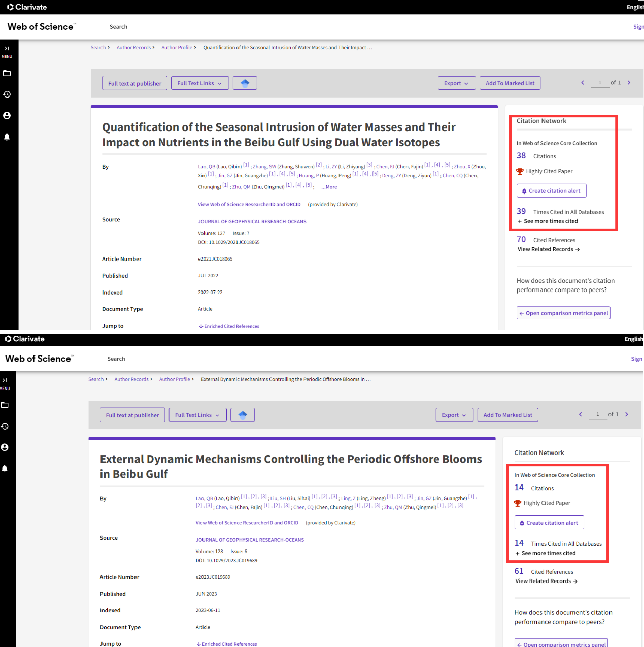The width and height of the screenshot is (644, 647).
Task: Click the user profile icon in the upper sidebar
Action: coord(7,116)
